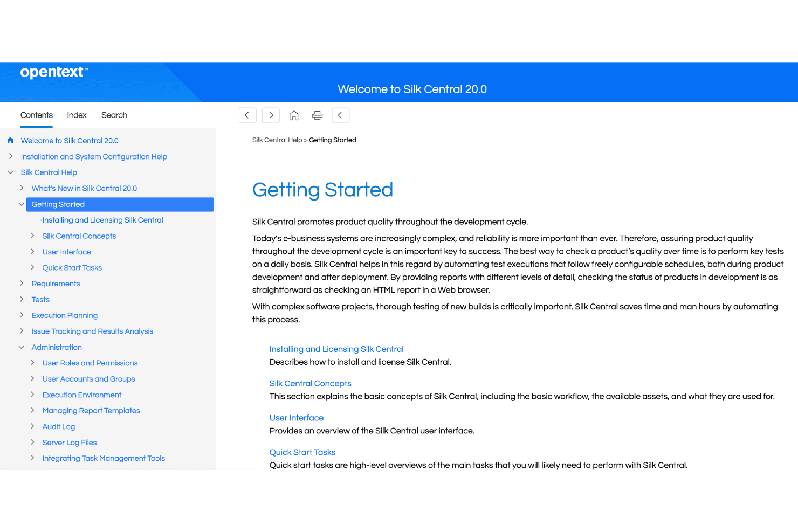Click the banner title Welcome to Silk Central 20.0

[x=412, y=89]
